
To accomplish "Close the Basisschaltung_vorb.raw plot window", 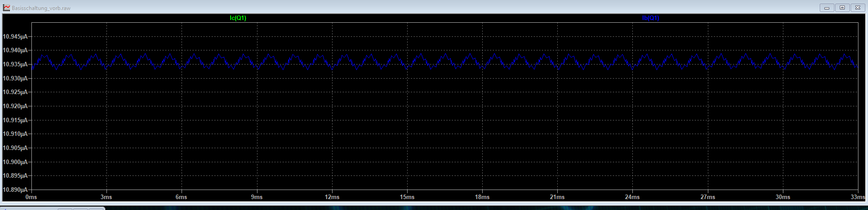I will tap(858, 8).
